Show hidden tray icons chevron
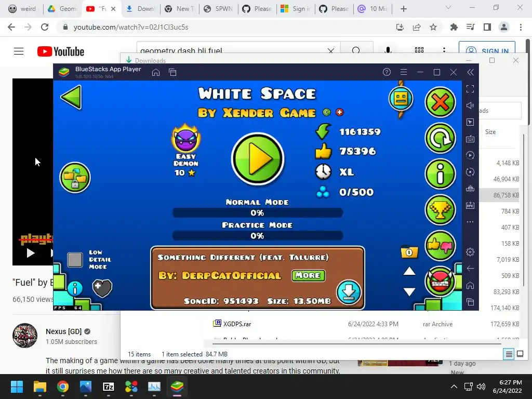 click(x=454, y=387)
